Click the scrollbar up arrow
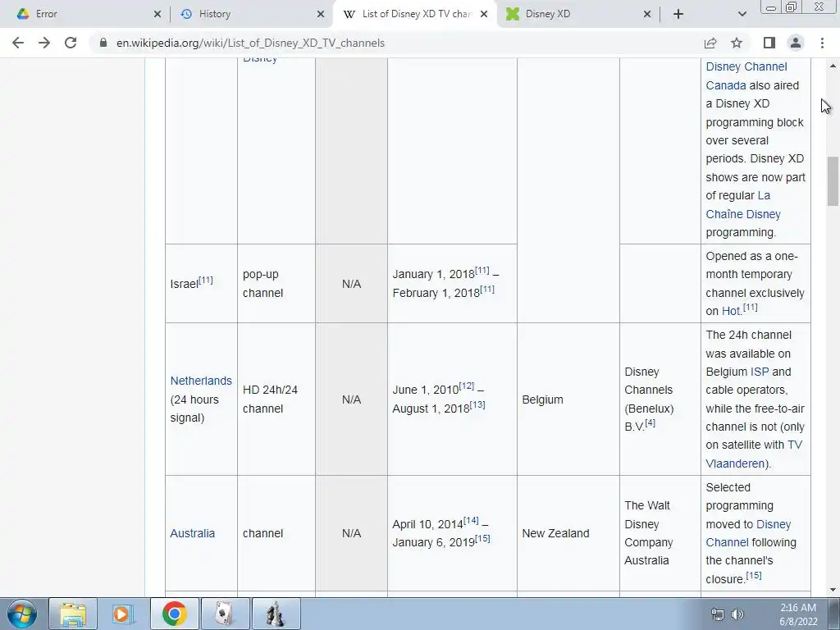 833,66
